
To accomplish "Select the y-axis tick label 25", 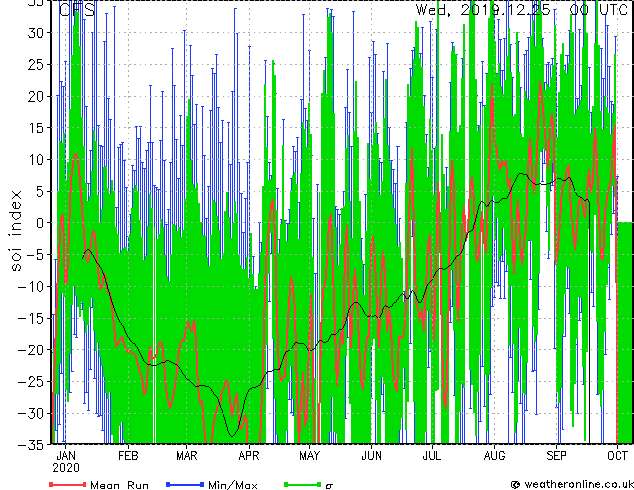I will click(36, 64).
